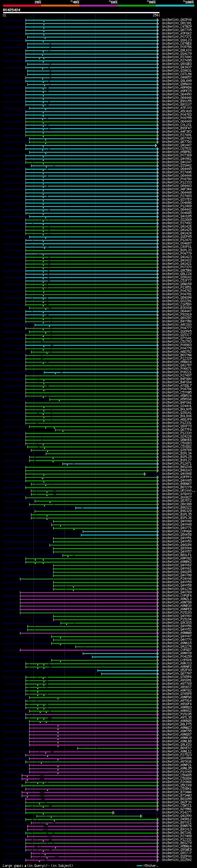Select the UniRef100_Q50K58 label
Viewport: 197px width, 868px height.
click(x=177, y=535)
